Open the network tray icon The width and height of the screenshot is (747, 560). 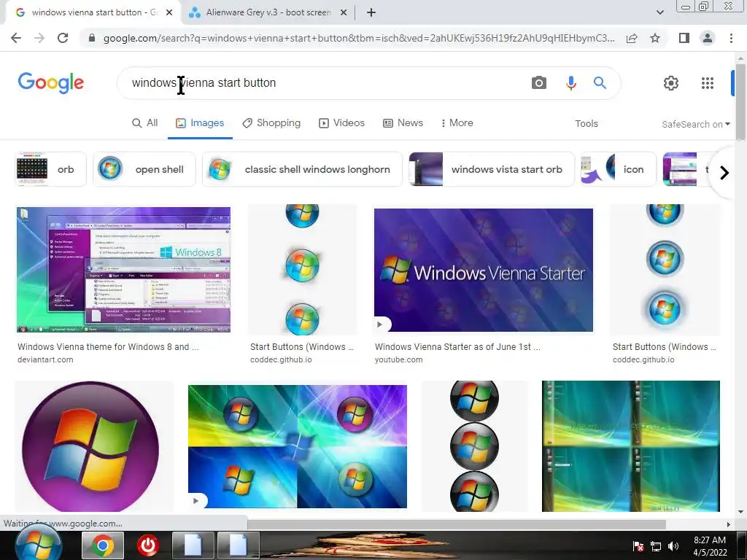coord(656,546)
